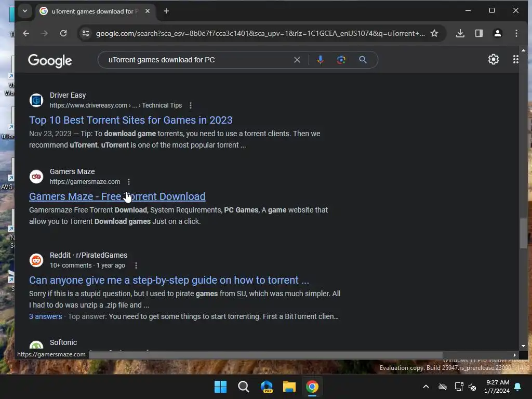Viewport: 532px width, 399px height.
Task: Open the Windows Start menu
Action: 220,387
